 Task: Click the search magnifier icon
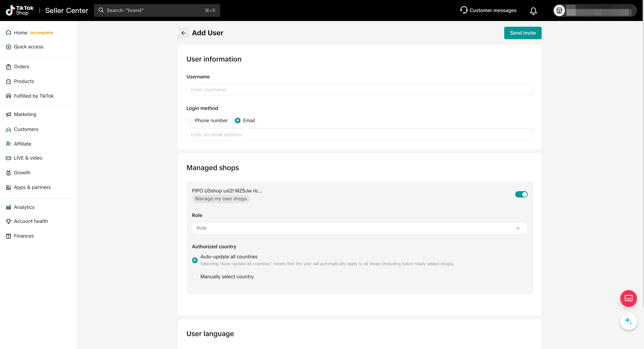[x=101, y=10]
